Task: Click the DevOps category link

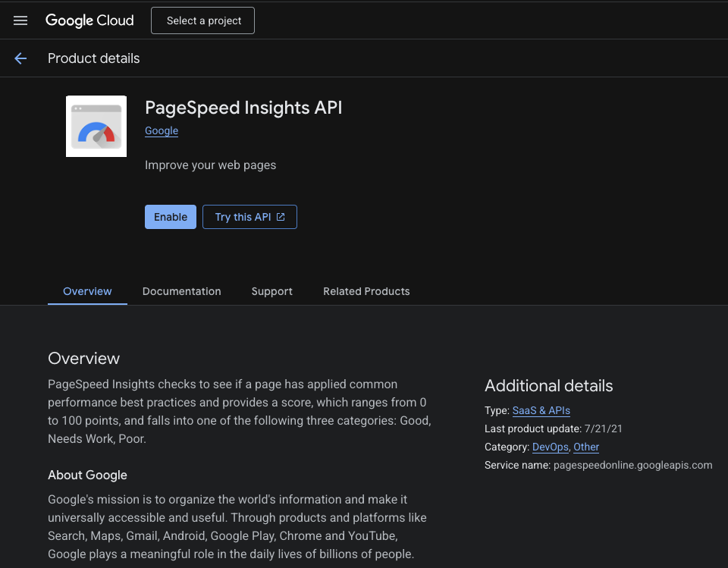Action: pos(550,447)
